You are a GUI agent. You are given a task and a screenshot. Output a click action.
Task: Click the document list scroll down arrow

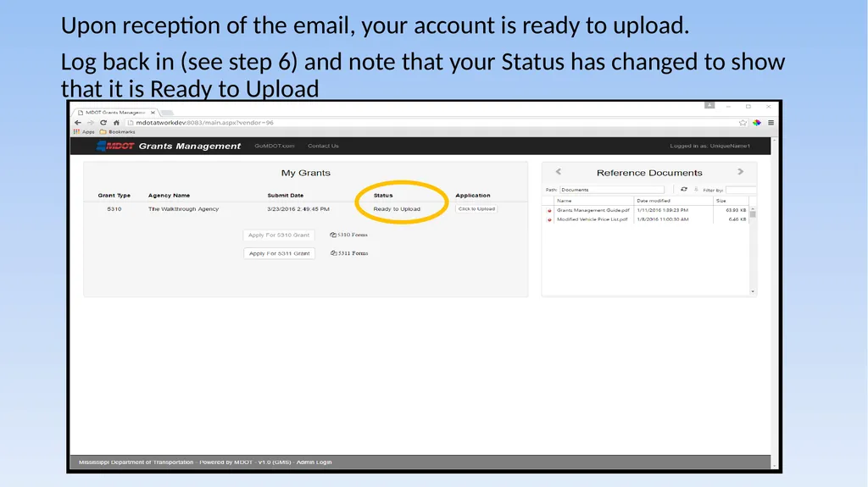[753, 291]
